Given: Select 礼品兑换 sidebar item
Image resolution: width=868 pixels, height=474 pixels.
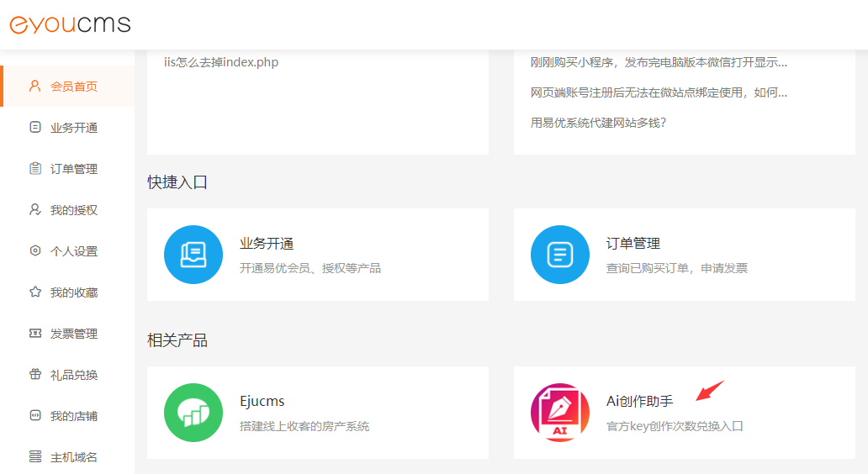Looking at the screenshot, I should pyautogui.click(x=67, y=375).
